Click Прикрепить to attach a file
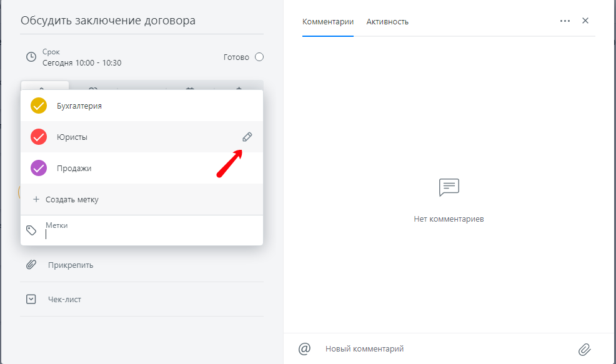 tap(71, 265)
